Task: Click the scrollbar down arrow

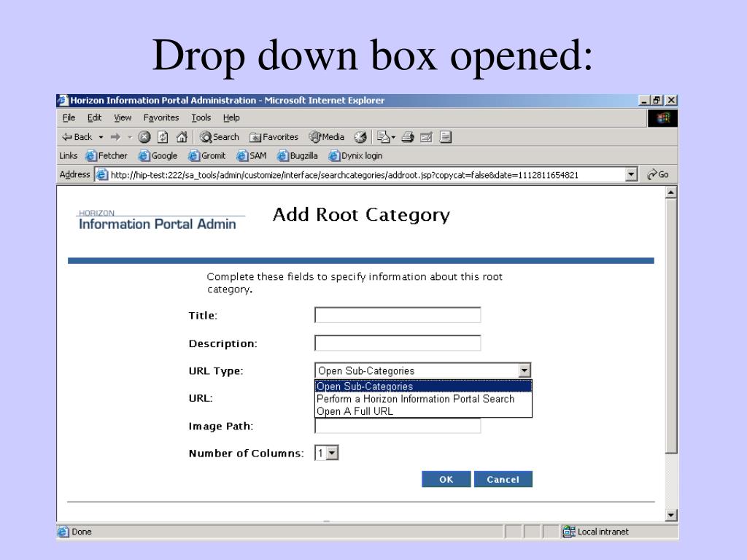Action: coord(671,515)
